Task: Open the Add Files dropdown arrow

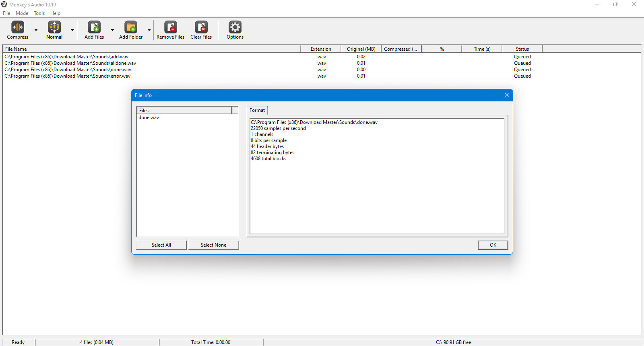Action: [112, 30]
